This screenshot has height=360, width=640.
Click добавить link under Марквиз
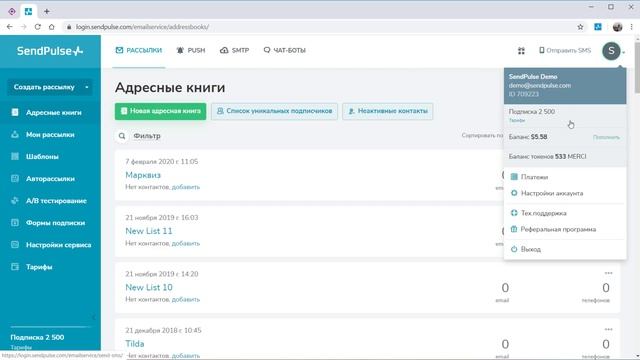tap(186, 187)
